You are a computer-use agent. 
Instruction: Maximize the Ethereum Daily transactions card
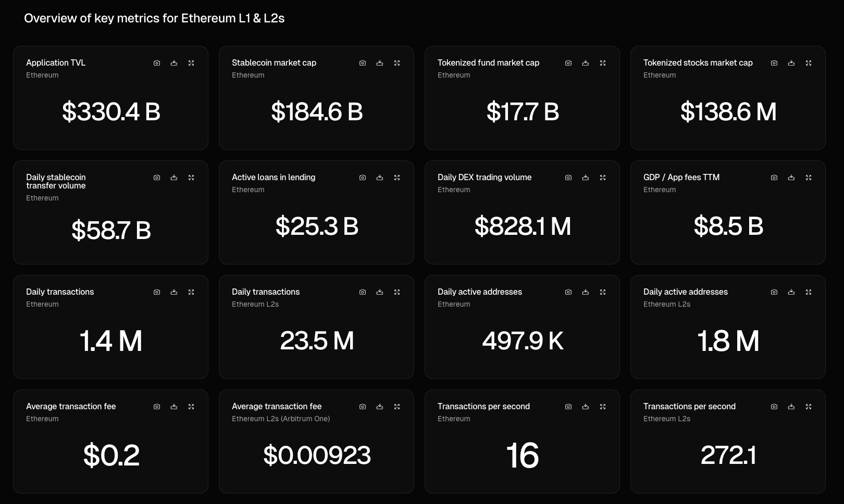tap(191, 292)
